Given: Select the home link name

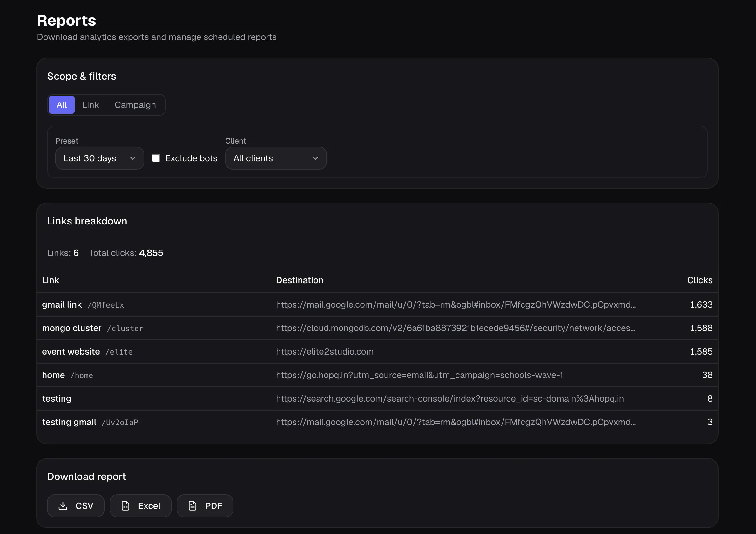Looking at the screenshot, I should point(54,375).
